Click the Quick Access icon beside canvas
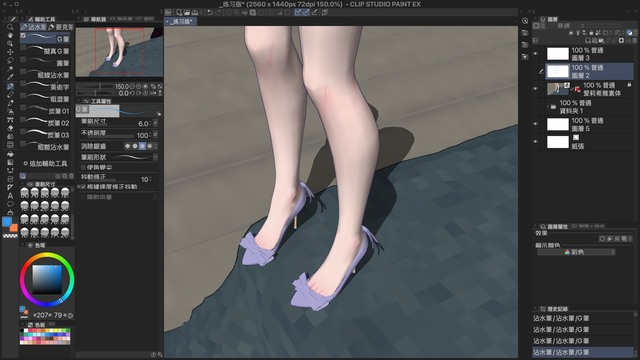Viewport: 640px width, 360px height. [x=525, y=21]
